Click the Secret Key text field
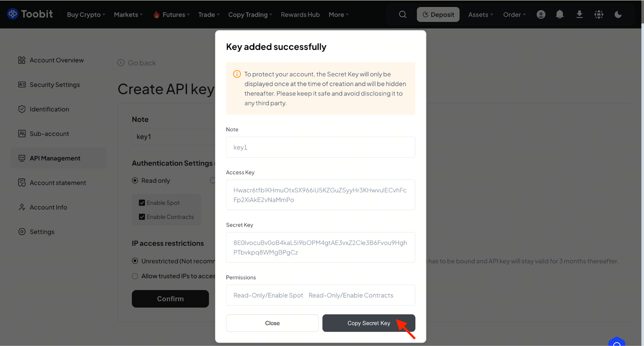 [x=320, y=247]
